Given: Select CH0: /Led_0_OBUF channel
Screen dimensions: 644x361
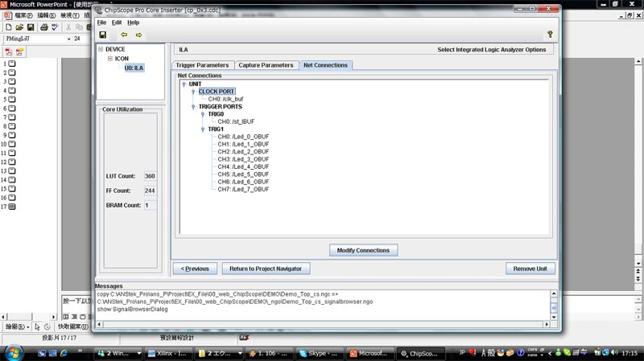Looking at the screenshot, I should (x=243, y=137).
